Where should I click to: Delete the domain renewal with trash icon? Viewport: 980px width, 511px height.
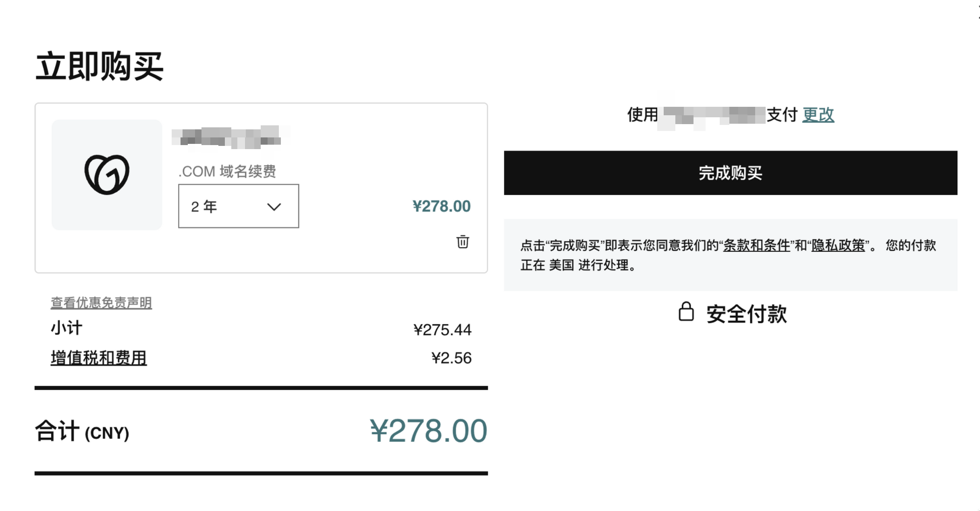point(463,242)
